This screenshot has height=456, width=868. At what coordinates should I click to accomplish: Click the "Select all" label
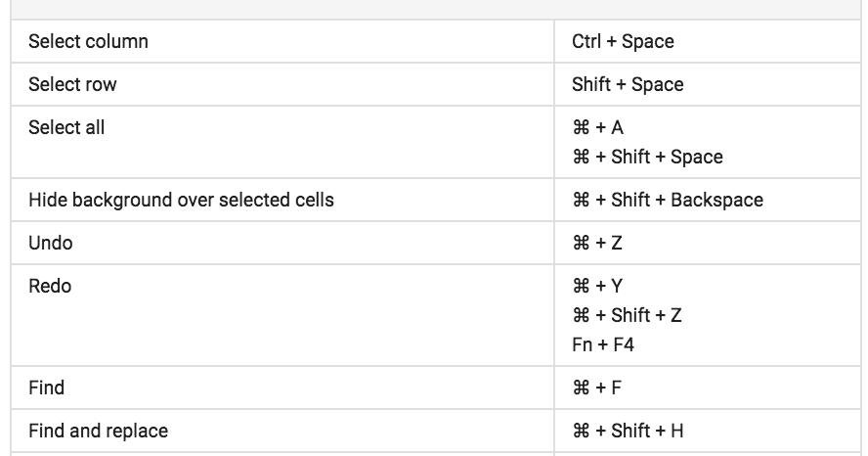[x=66, y=127]
